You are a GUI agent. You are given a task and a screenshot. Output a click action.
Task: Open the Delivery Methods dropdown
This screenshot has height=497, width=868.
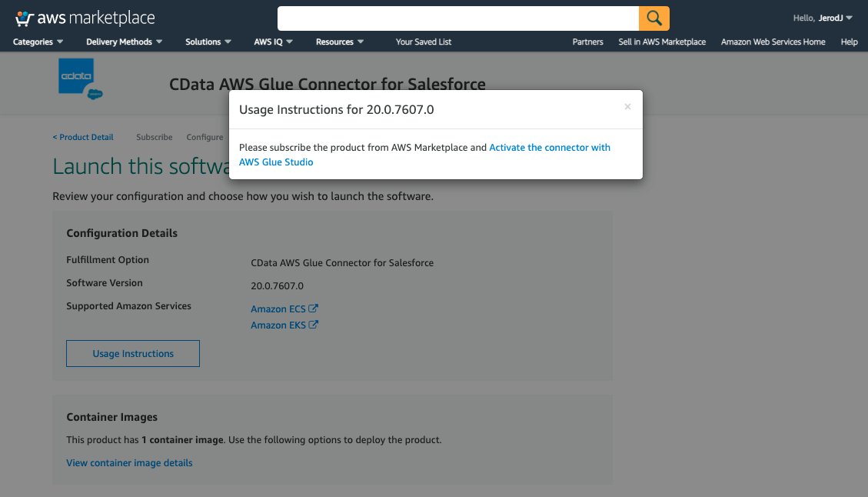pos(124,42)
